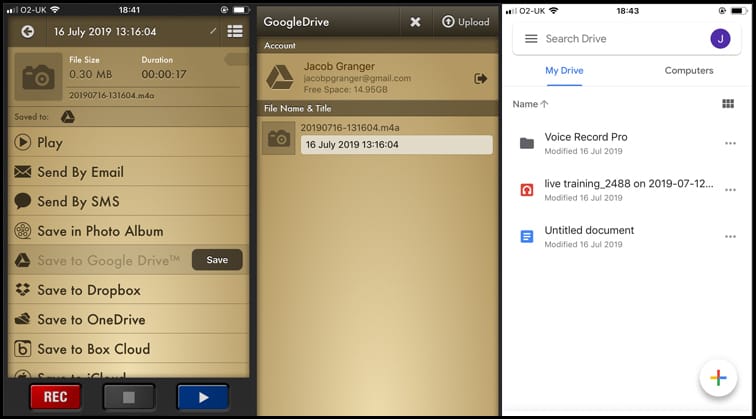The image size is (756, 419).
Task: Tap the circular play icon beside Play
Action: (22, 142)
